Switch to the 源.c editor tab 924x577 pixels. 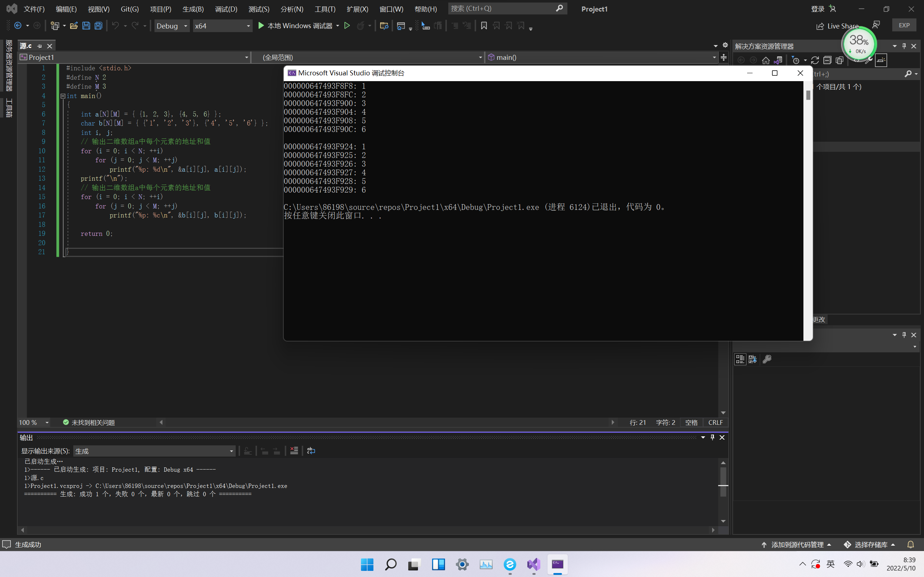pyautogui.click(x=26, y=46)
